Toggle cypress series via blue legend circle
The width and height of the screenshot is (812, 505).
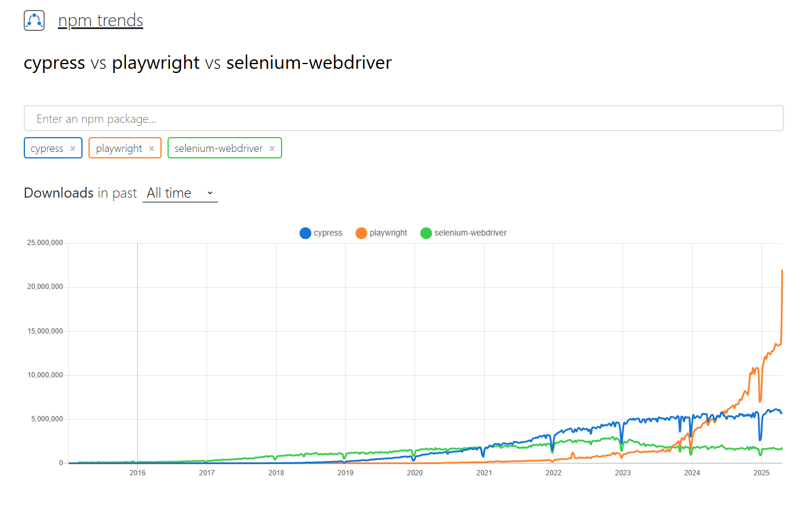305,233
